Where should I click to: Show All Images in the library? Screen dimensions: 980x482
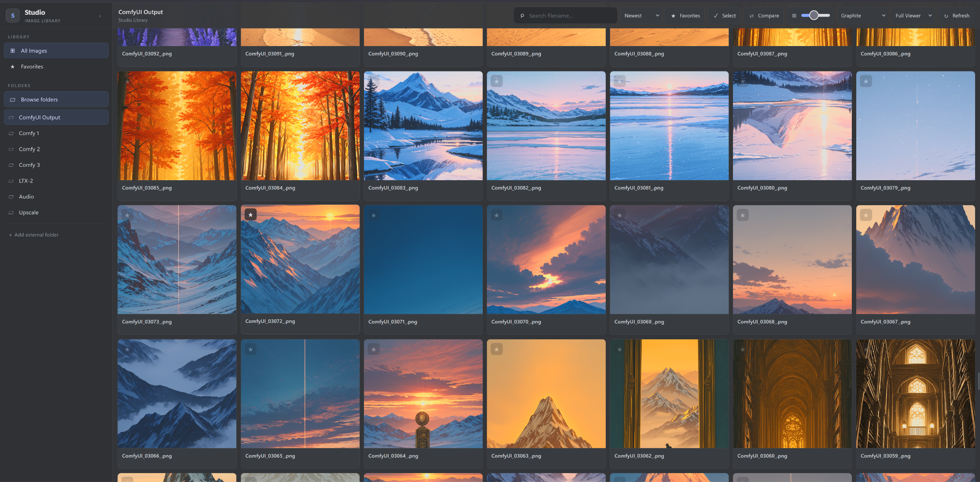click(x=56, y=51)
